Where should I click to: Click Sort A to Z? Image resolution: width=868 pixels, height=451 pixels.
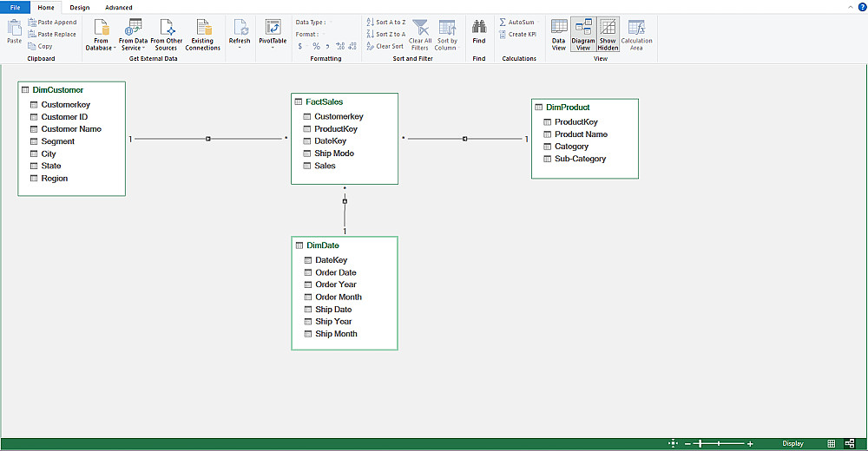[386, 23]
